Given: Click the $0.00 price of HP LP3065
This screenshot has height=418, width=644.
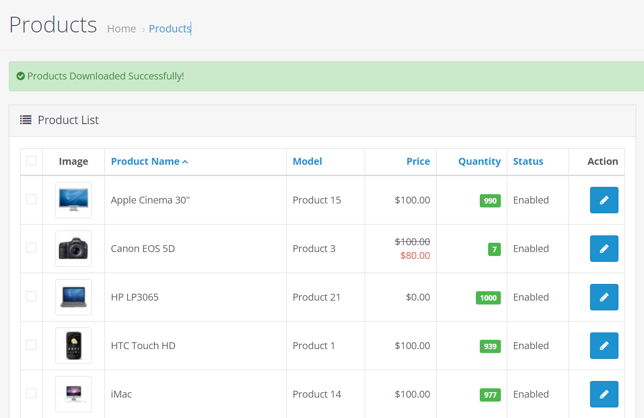Looking at the screenshot, I should click(418, 297).
